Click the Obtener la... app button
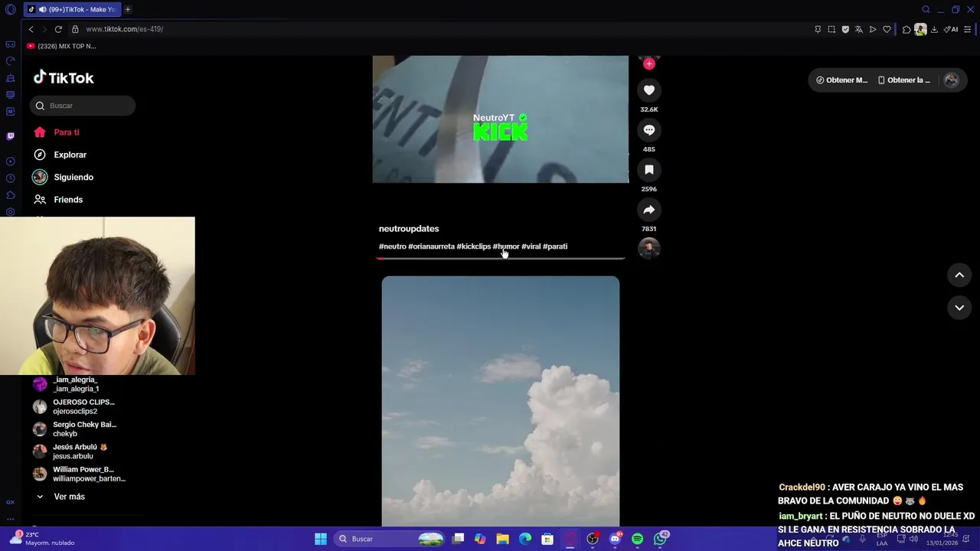 904,80
